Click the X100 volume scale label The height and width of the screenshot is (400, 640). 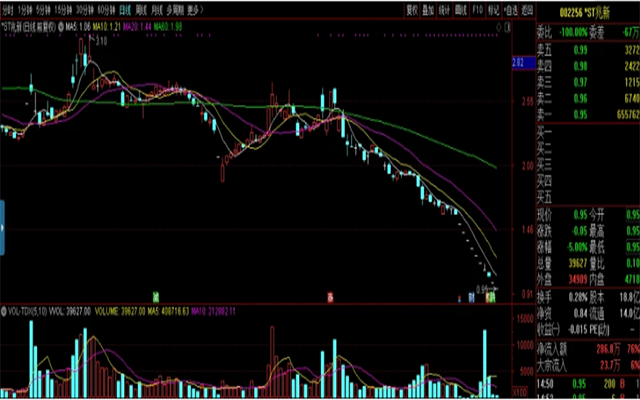519,391
